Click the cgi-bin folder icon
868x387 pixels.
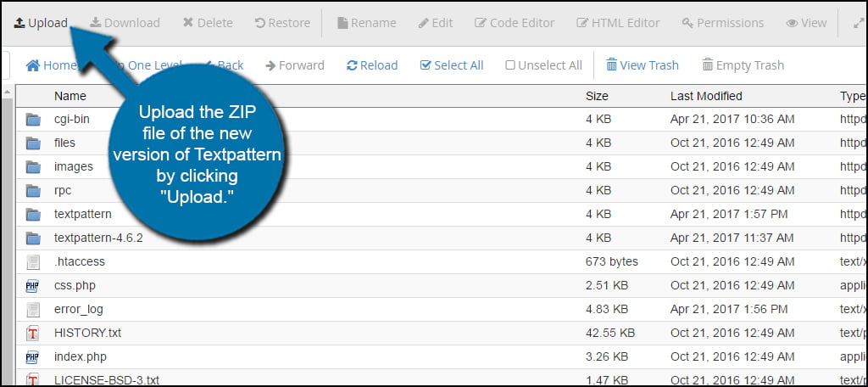[33, 119]
